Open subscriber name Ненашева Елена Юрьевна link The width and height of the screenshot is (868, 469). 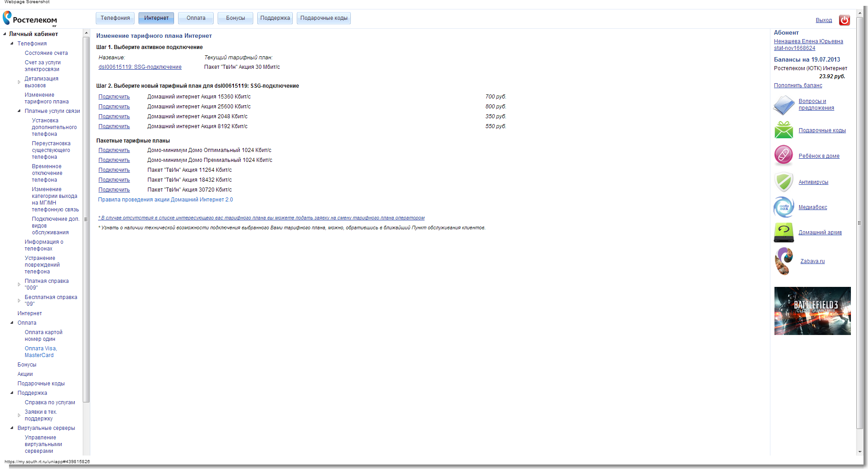[x=808, y=41]
